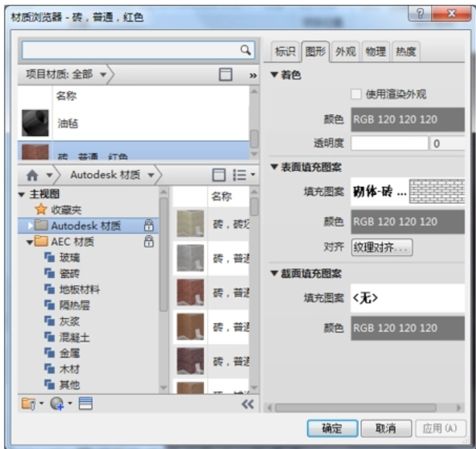The image size is (476, 449).
Task: Switch to the 外观 tab
Action: pyautogui.click(x=346, y=52)
